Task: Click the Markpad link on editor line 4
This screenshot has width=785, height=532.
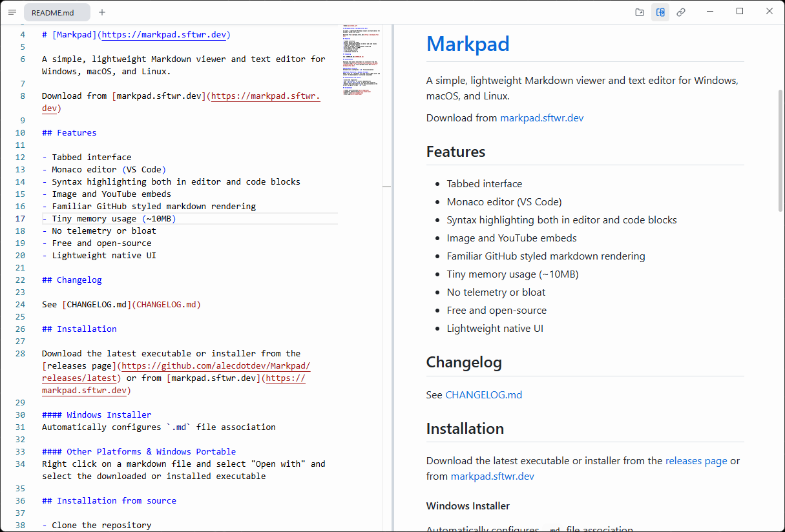Action: (75, 34)
